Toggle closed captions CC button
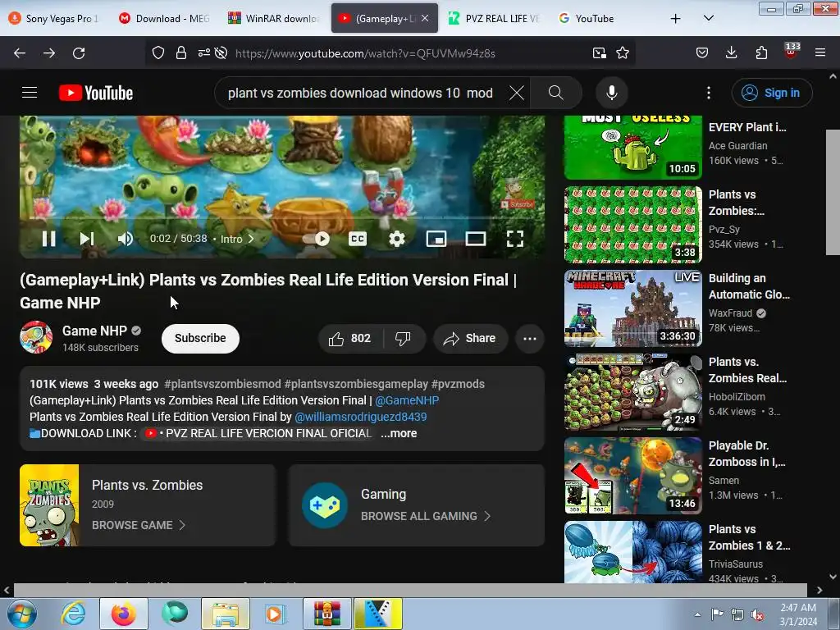The image size is (840, 630). 358,239
